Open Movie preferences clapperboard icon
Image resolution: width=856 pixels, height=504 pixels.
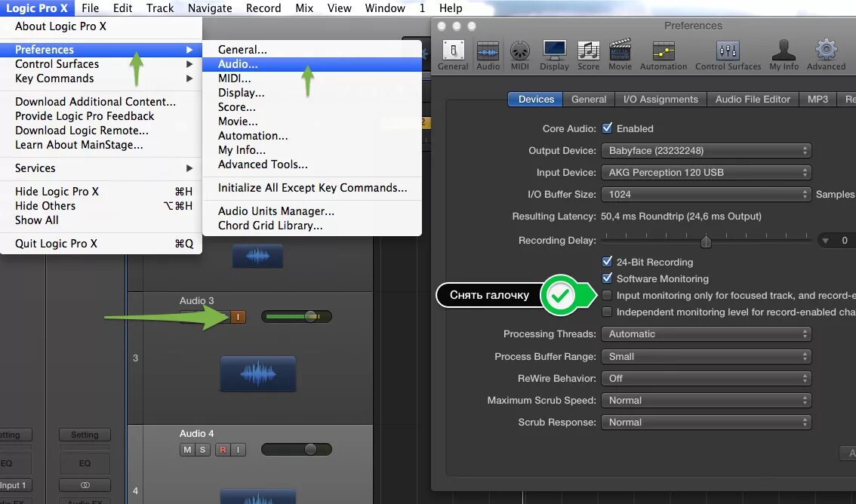620,55
